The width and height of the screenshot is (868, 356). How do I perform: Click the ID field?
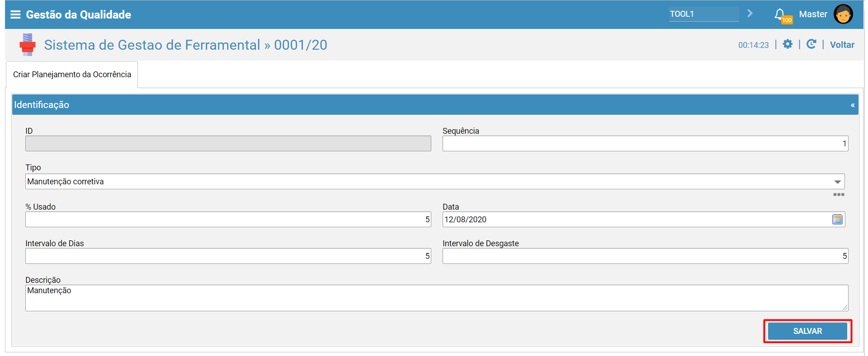coord(228,144)
